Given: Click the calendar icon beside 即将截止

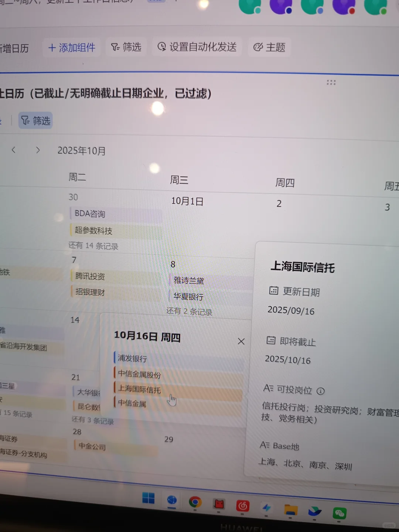Looking at the screenshot, I should click(271, 340).
